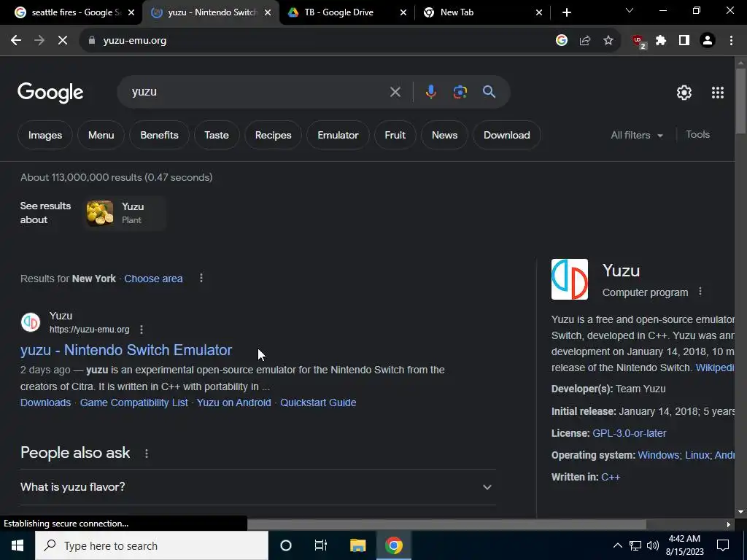Select the Download filter chip
Screen dimensions: 747x560
point(506,135)
